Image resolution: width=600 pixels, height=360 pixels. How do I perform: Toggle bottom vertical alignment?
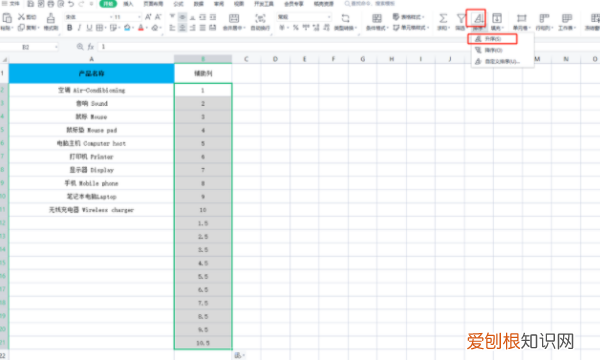tap(192, 17)
